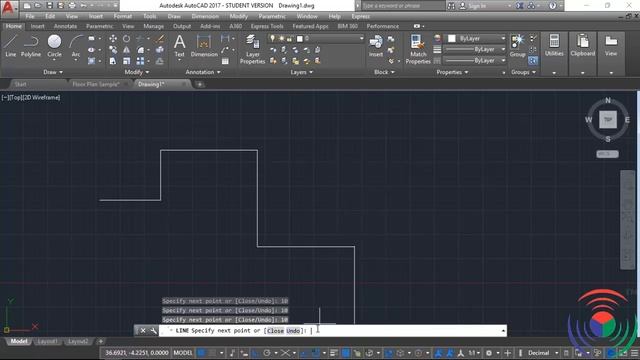Click the TOP face of the ViewCube

608,120
